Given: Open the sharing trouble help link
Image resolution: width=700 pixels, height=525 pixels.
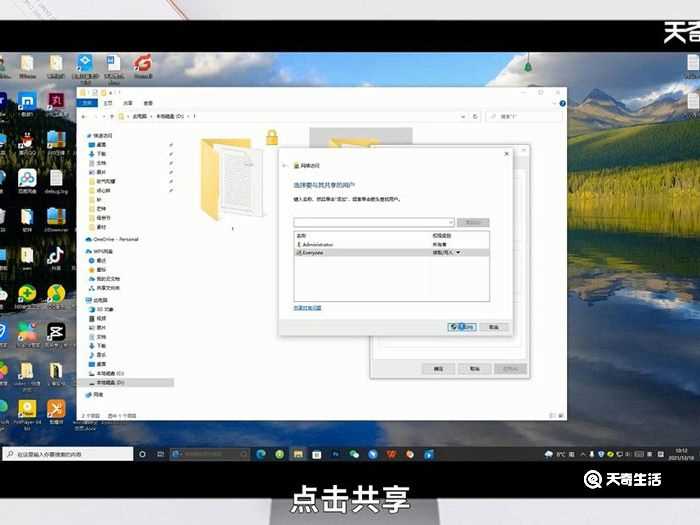Looking at the screenshot, I should click(x=307, y=308).
